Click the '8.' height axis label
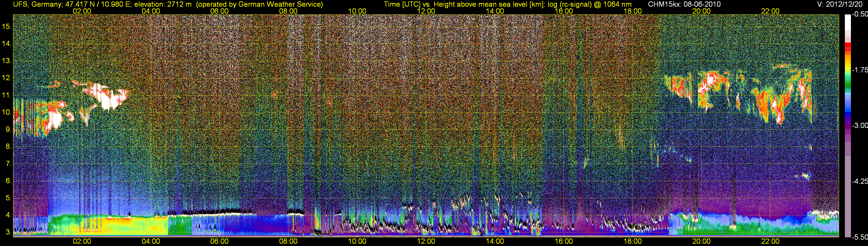The image size is (868, 246). pyautogui.click(x=8, y=147)
